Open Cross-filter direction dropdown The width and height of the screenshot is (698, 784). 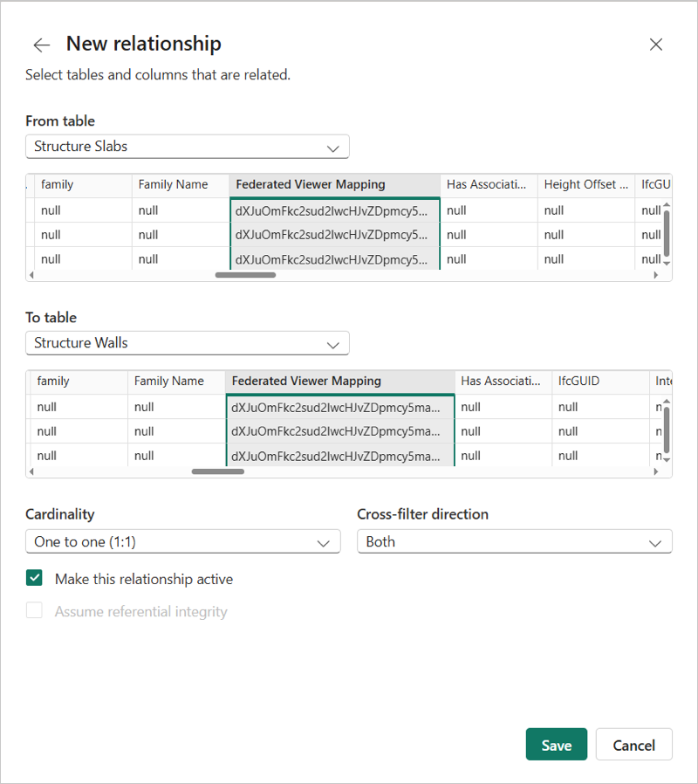coord(514,541)
